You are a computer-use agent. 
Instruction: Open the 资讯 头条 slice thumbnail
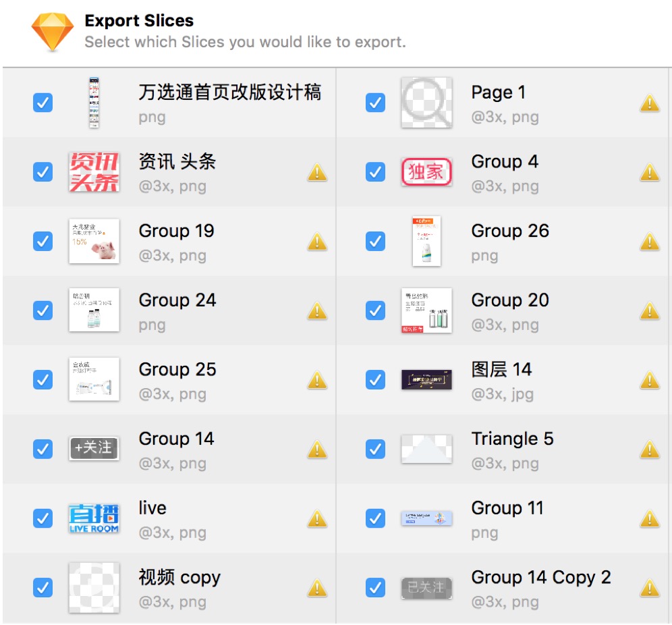[94, 172]
